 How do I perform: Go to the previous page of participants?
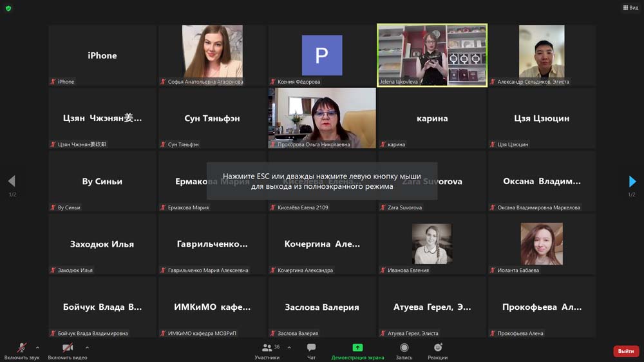11,182
